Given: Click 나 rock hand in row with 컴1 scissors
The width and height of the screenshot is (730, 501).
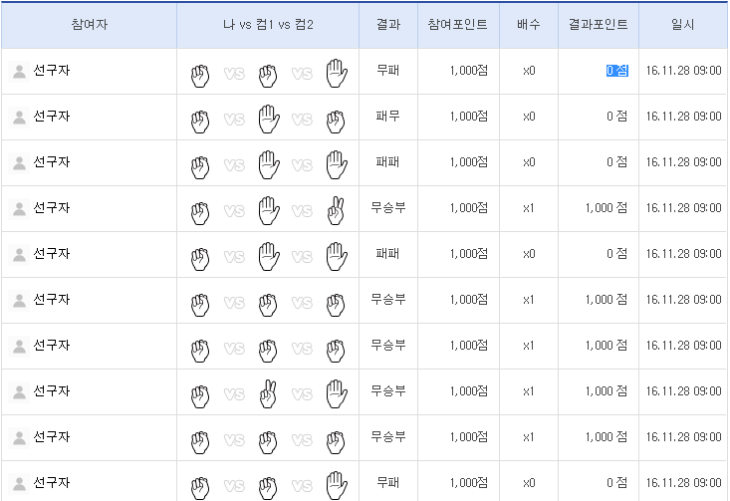Looking at the screenshot, I should tap(200, 397).
